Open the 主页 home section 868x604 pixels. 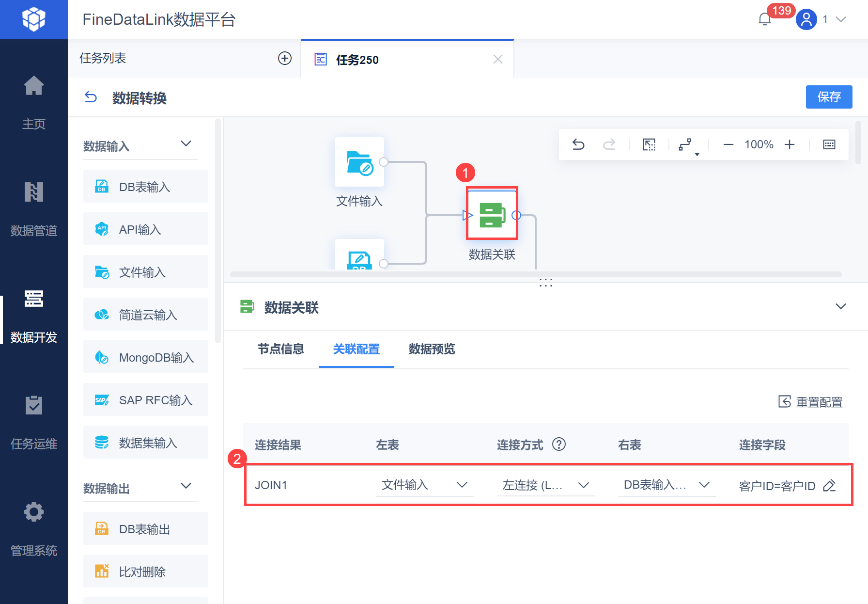34,102
